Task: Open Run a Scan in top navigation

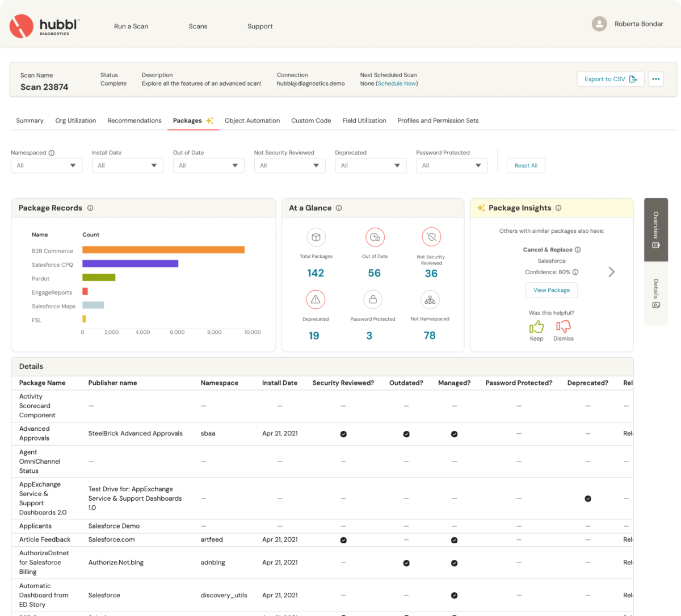Action: [x=131, y=26]
